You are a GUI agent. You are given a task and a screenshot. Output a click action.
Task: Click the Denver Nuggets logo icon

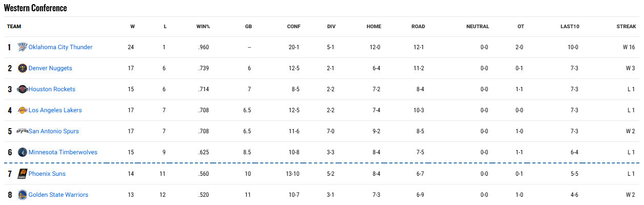click(23, 68)
